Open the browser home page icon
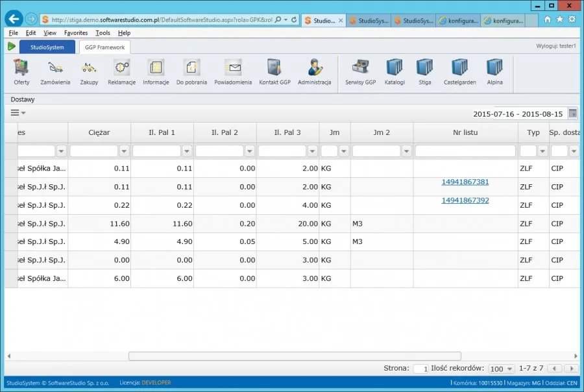This screenshot has height=392, width=584. click(x=547, y=19)
